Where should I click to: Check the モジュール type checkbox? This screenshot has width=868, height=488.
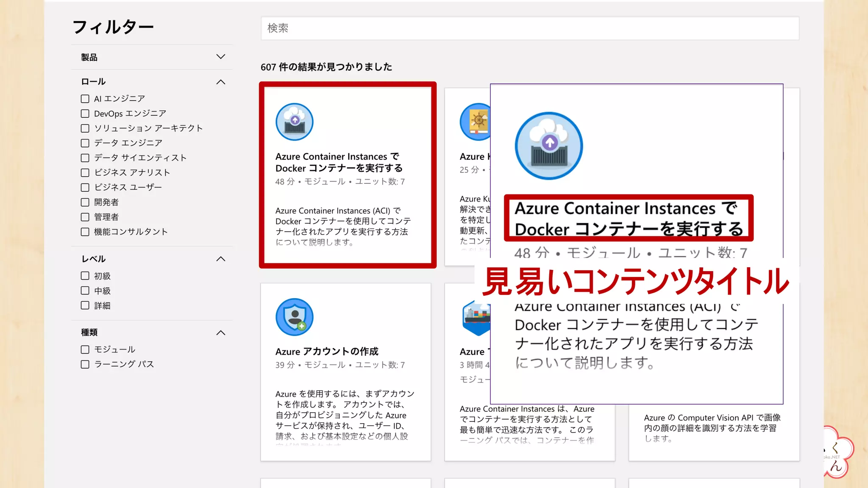(x=85, y=349)
